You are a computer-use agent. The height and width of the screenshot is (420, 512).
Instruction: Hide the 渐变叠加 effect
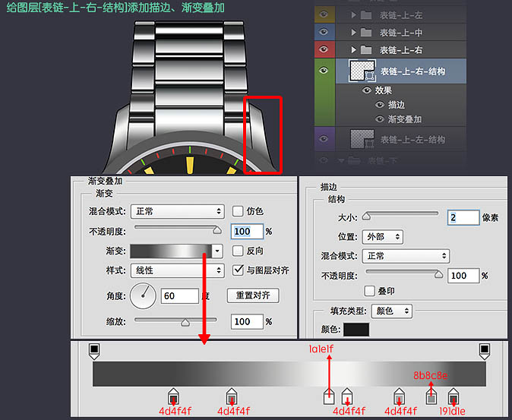tap(379, 119)
